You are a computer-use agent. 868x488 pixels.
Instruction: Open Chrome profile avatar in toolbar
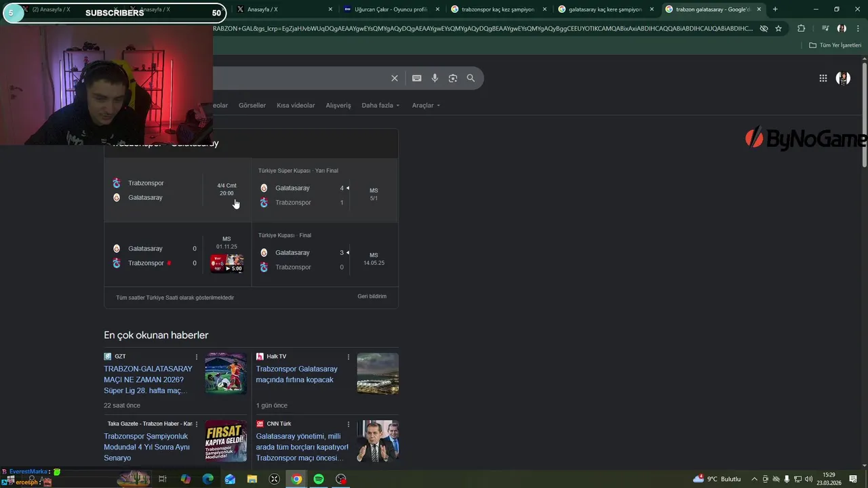[x=842, y=28]
